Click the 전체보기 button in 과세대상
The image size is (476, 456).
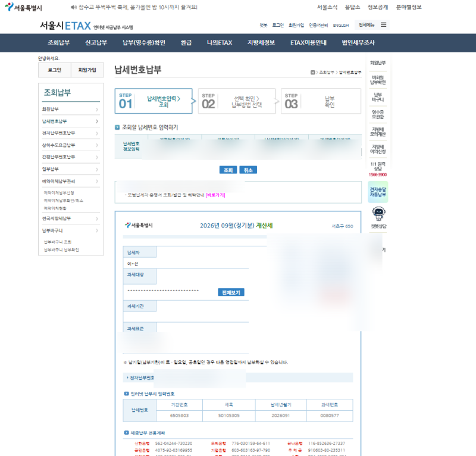pos(231,292)
